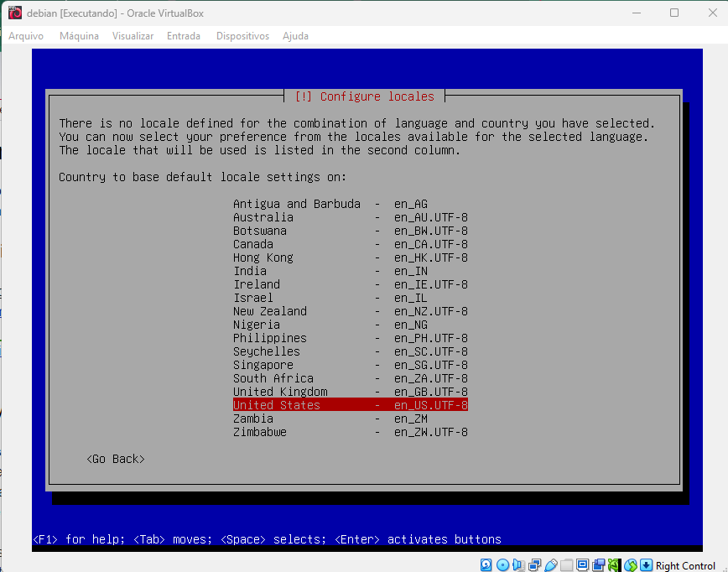Choose Nigeria en_NG entry

pyautogui.click(x=350, y=325)
